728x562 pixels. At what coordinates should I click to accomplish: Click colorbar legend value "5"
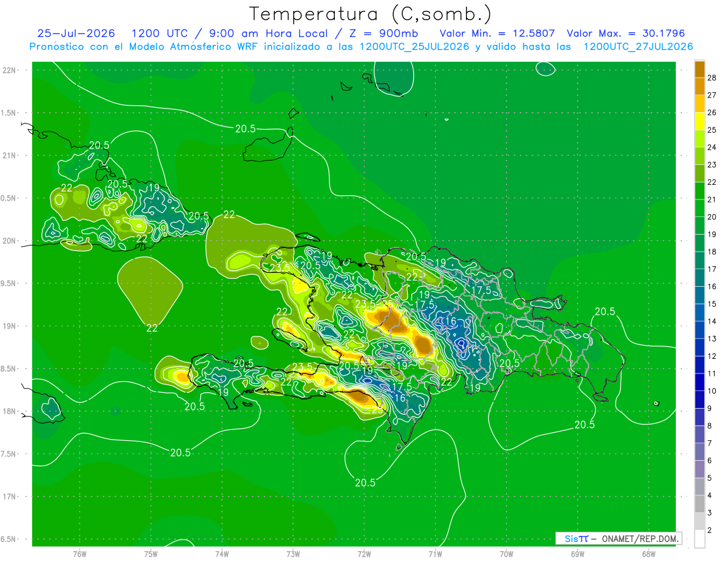point(710,478)
